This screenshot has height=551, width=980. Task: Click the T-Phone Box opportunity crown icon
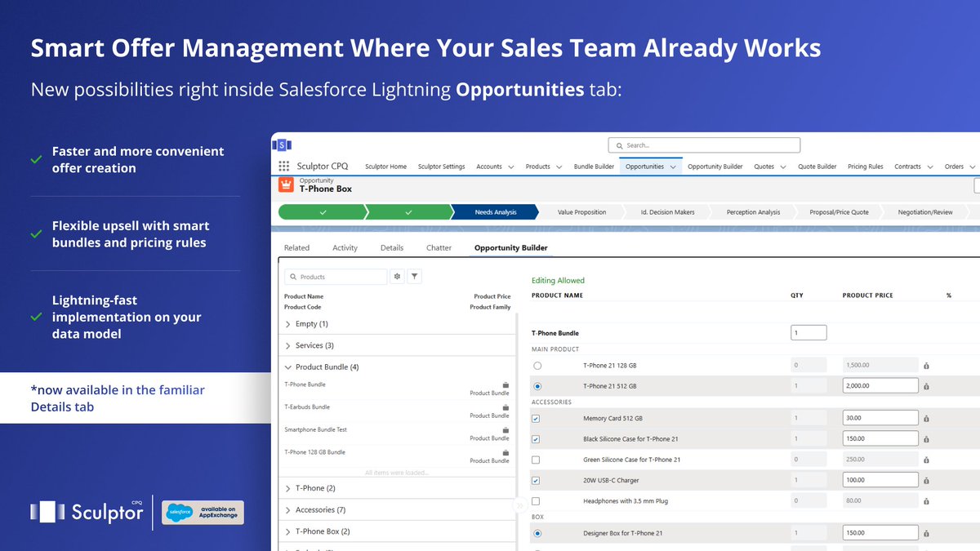[x=286, y=184]
